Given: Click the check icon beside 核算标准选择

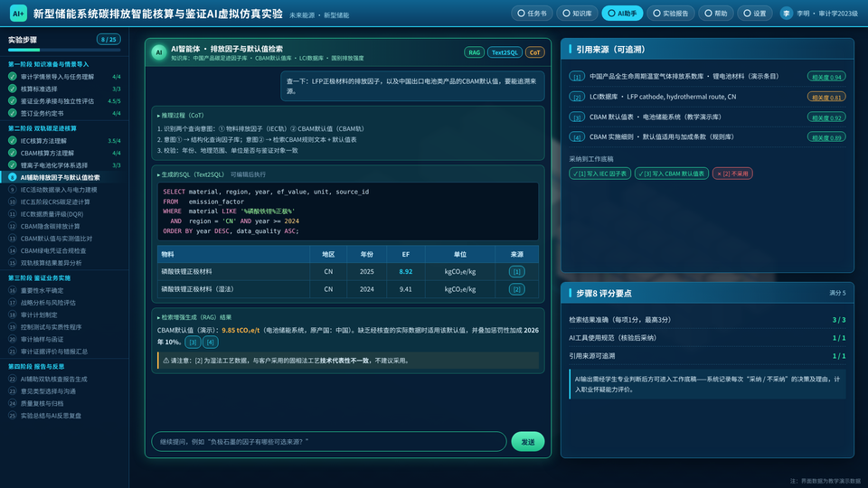Looking at the screenshot, I should pos(12,89).
